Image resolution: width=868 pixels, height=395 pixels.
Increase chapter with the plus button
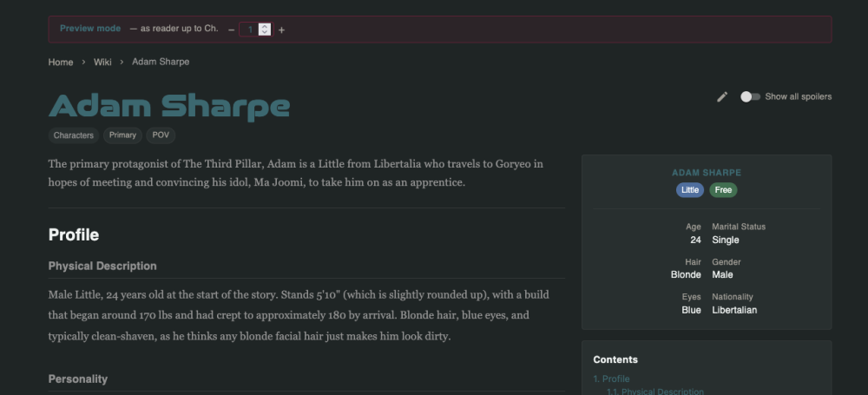[281, 30]
